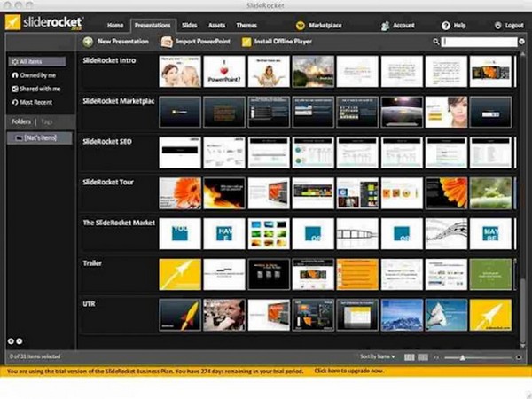The image size is (532, 399).
Task: Switch to thumbnail grid view
Action: pyautogui.click(x=410, y=356)
